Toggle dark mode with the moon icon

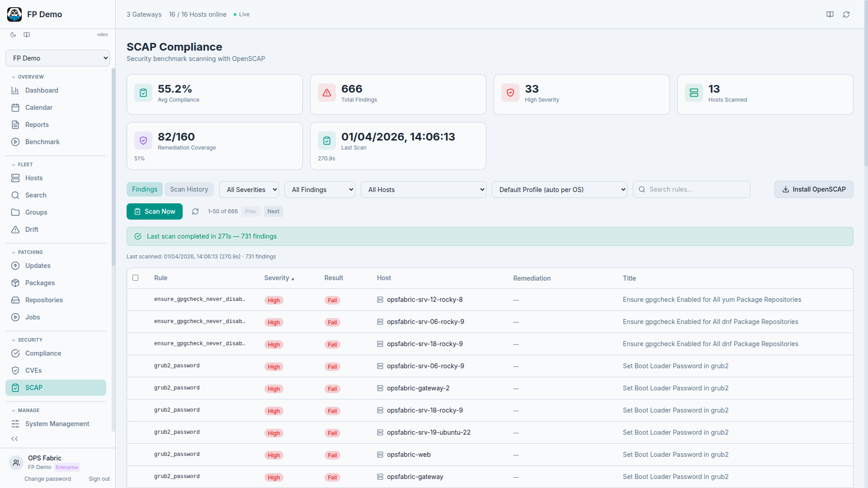13,35
